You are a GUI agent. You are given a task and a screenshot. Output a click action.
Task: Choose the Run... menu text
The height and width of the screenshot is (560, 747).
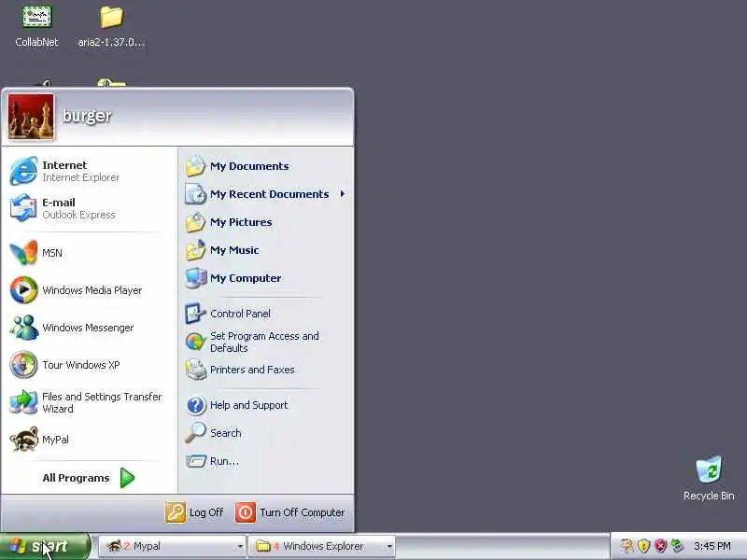coord(224,461)
